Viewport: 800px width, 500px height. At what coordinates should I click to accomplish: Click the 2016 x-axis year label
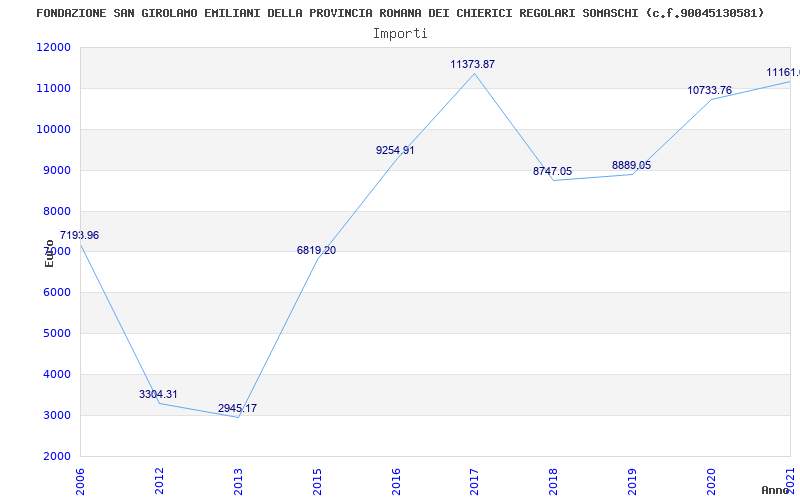(396, 481)
